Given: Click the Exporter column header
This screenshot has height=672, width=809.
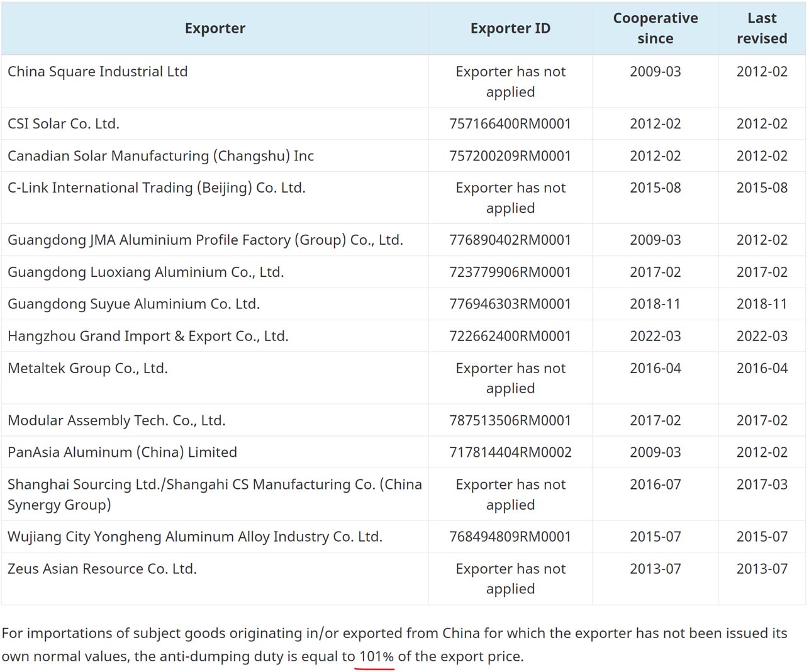Looking at the screenshot, I should coord(215,28).
